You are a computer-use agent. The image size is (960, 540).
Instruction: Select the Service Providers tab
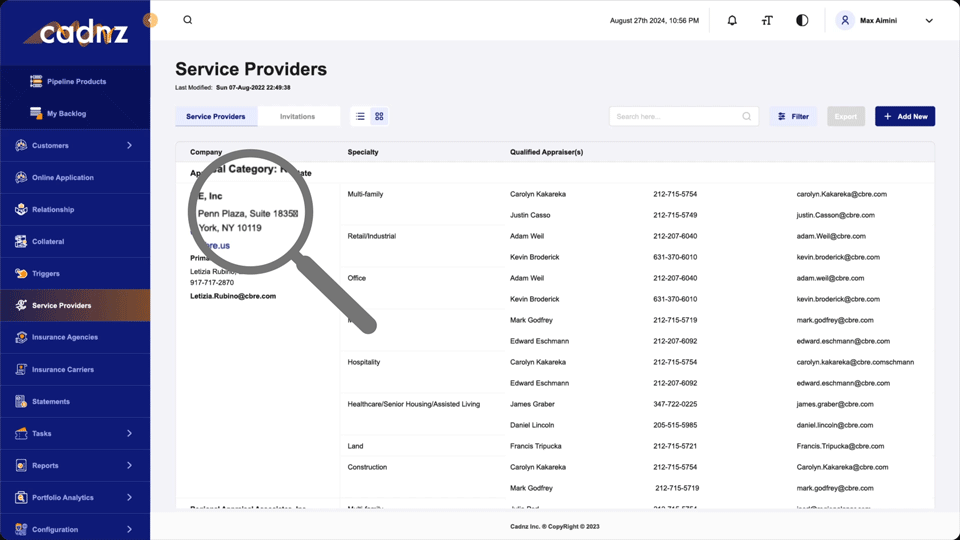(216, 117)
